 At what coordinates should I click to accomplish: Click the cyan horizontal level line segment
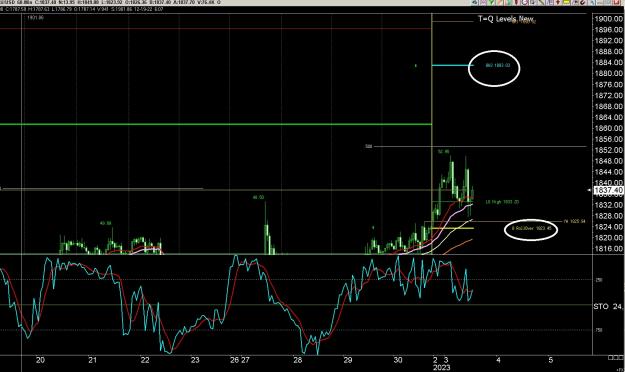[452, 65]
